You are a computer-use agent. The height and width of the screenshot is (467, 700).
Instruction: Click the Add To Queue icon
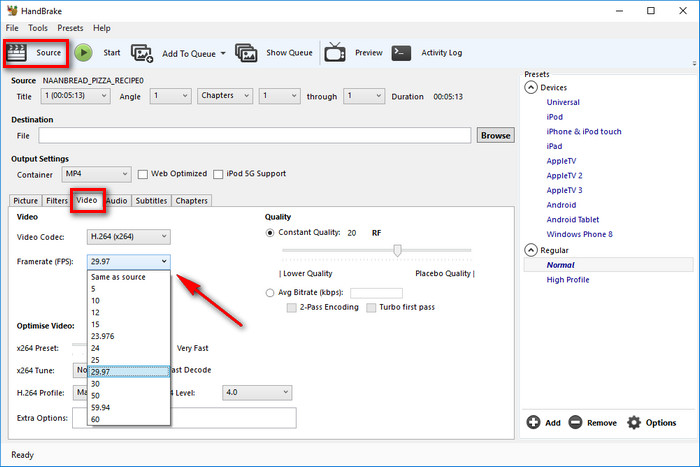[x=142, y=53]
